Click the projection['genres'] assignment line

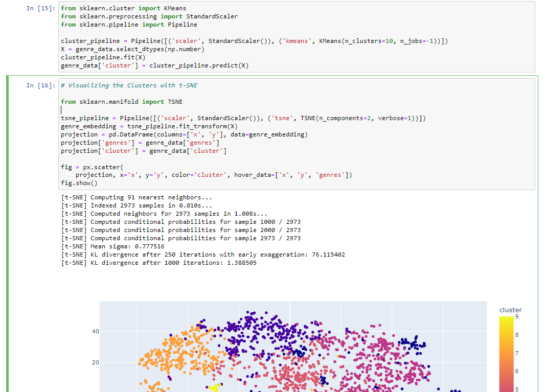click(x=140, y=143)
